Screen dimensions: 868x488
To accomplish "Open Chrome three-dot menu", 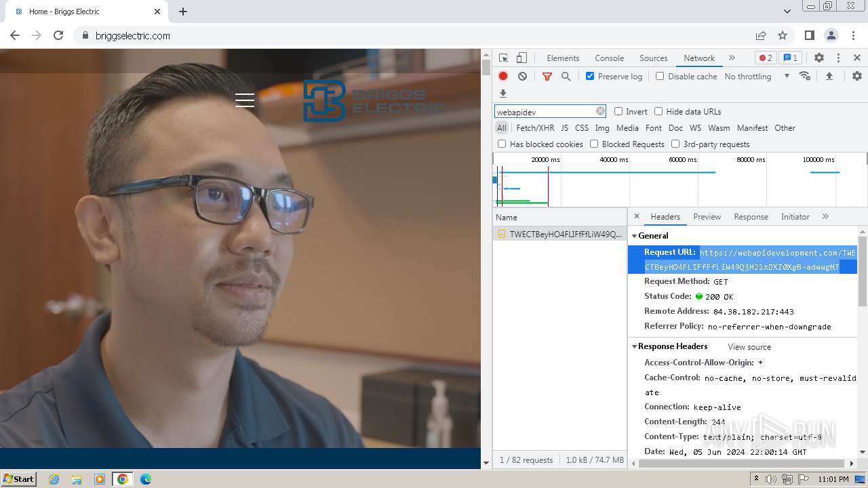I will pos(853,35).
